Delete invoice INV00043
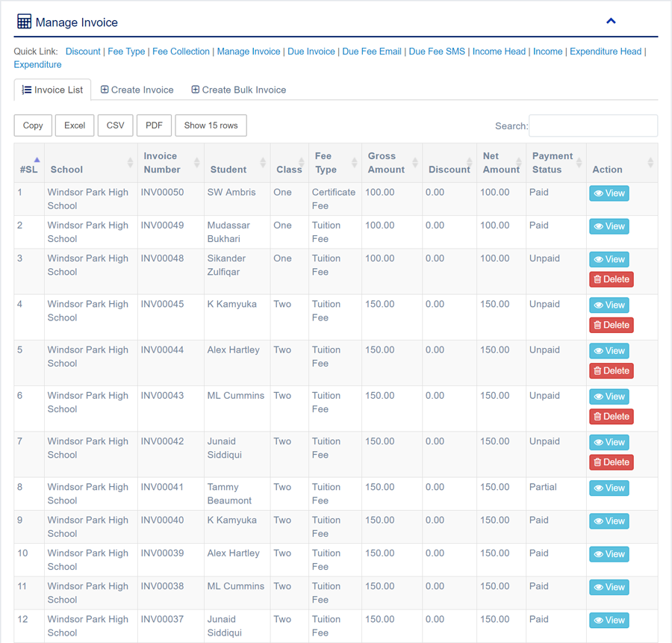Viewport: 672px width, 643px height. coord(611,417)
